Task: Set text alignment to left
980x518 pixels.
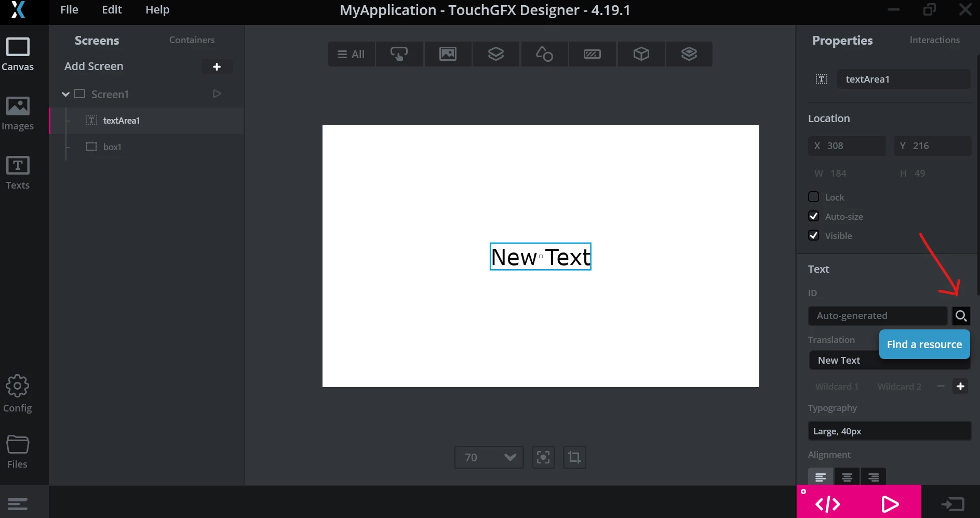Action: pyautogui.click(x=821, y=477)
